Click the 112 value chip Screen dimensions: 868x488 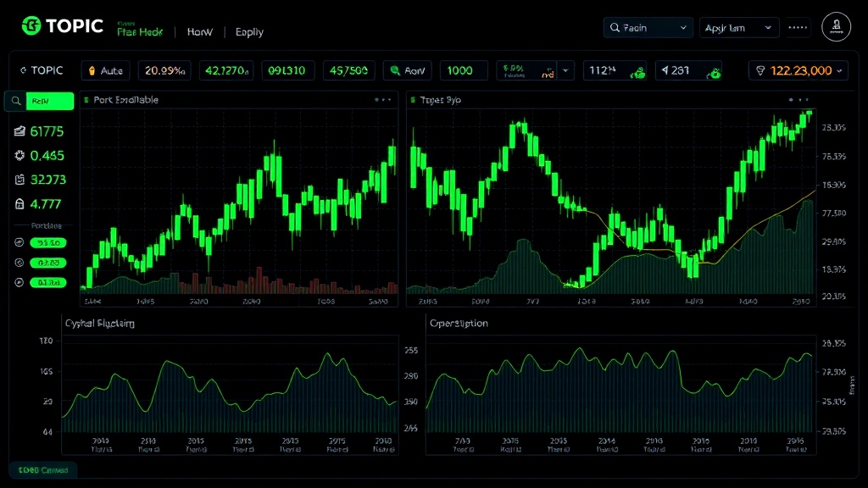click(615, 71)
